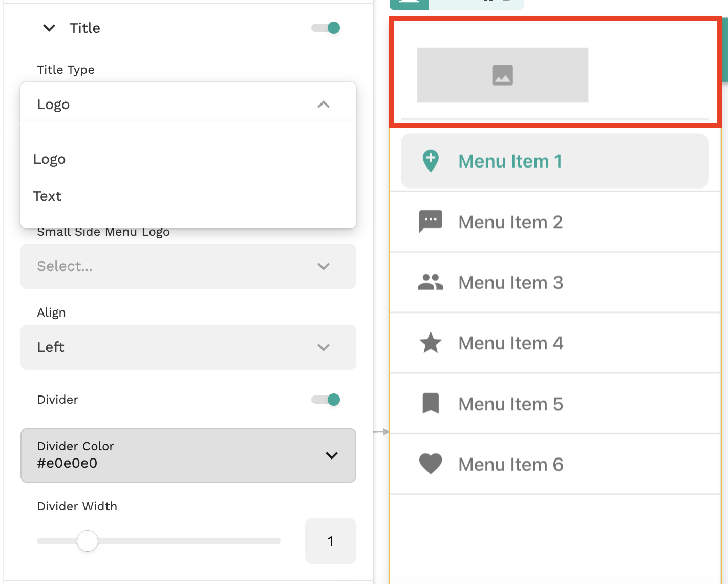Select the Menu Item 1 label
The width and height of the screenshot is (728, 584).
click(x=510, y=161)
